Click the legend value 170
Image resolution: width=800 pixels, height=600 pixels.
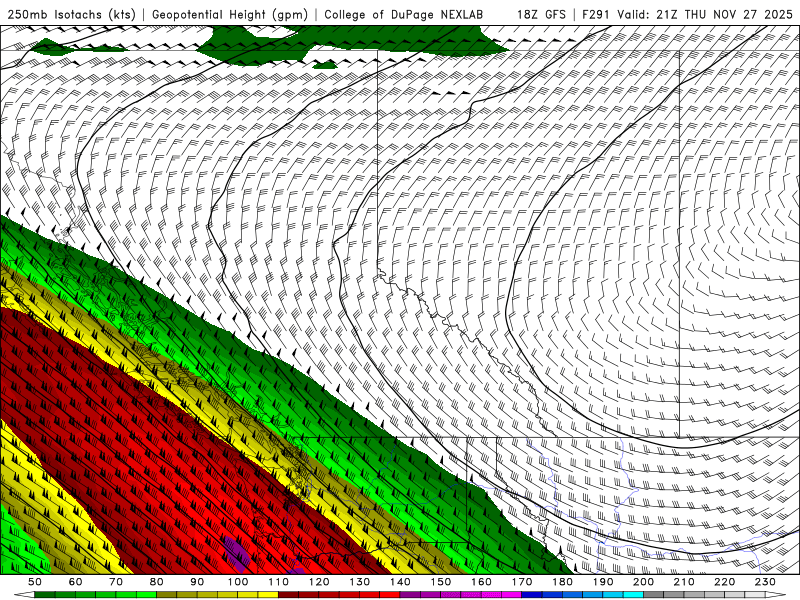coord(522,582)
